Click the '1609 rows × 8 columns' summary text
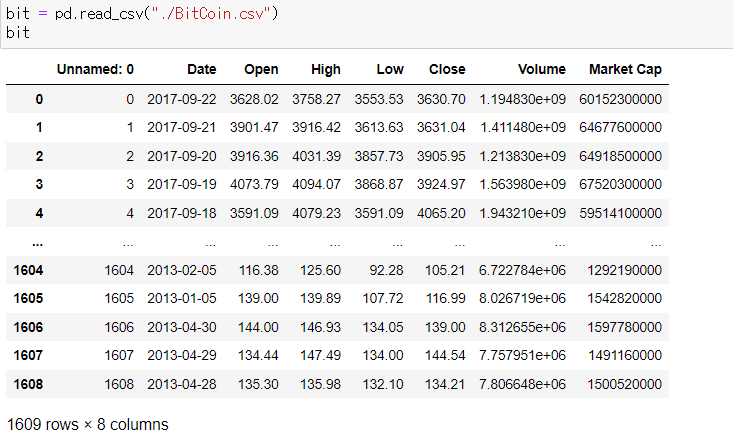Image resolution: width=733 pixels, height=433 pixels. pyautogui.click(x=87, y=425)
